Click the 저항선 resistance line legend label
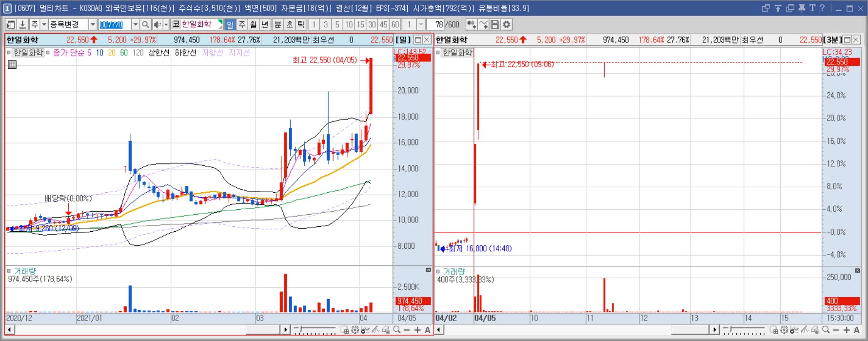This screenshot has height=341, width=868. (213, 53)
